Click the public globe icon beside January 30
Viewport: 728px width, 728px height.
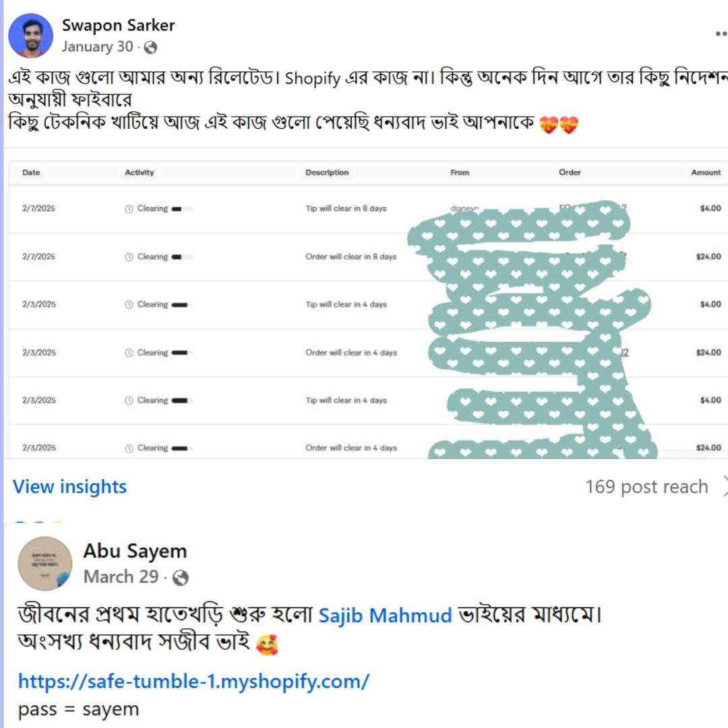click(x=150, y=47)
